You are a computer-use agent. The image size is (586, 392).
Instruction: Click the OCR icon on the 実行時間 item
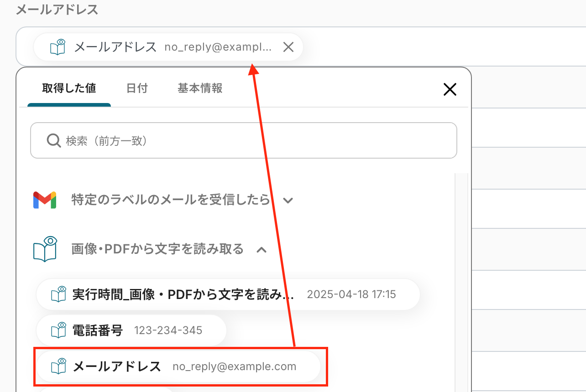click(58, 294)
